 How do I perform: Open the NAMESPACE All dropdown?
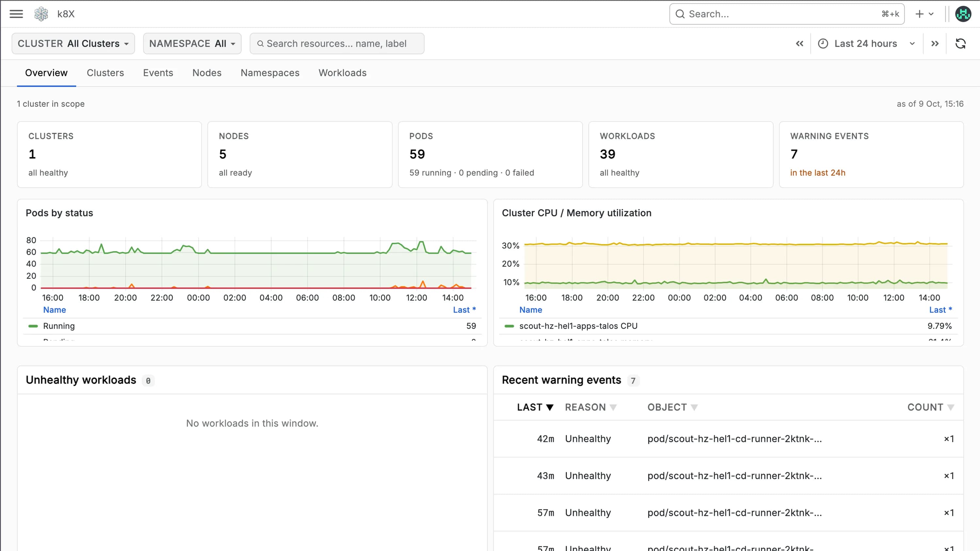tap(192, 44)
